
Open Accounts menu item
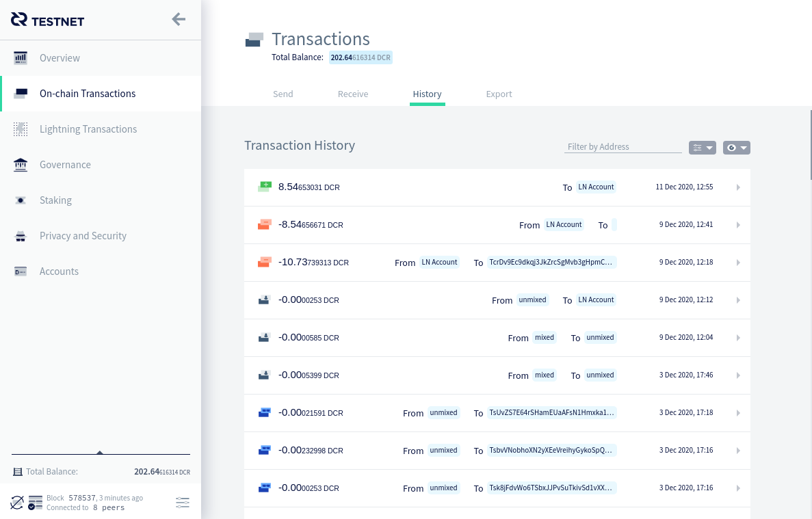pos(101,271)
